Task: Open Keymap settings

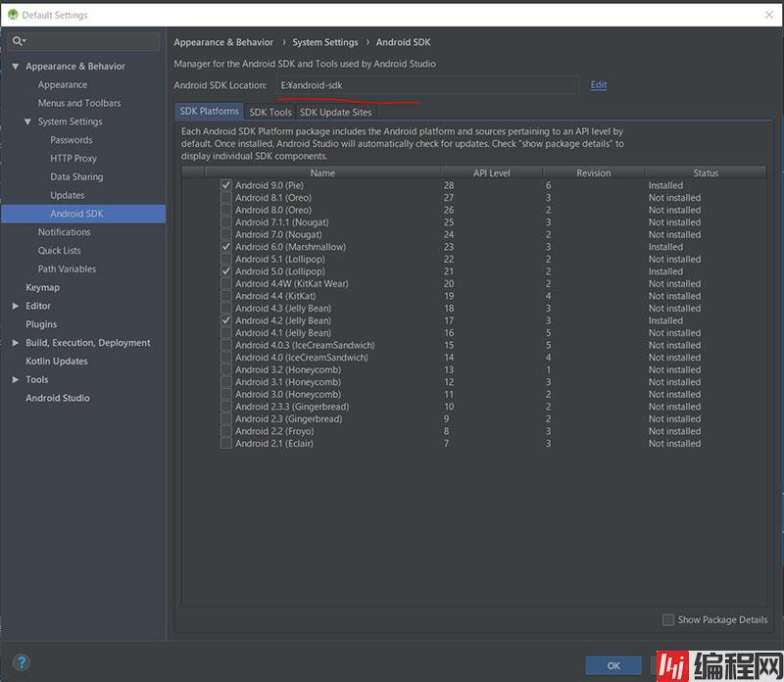Action: click(42, 287)
